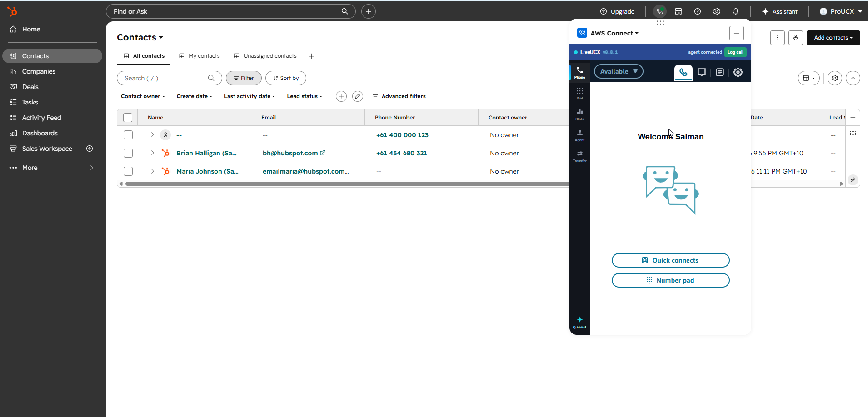868x417 pixels.
Task: Expand the Maria Johnson row
Action: tap(153, 171)
